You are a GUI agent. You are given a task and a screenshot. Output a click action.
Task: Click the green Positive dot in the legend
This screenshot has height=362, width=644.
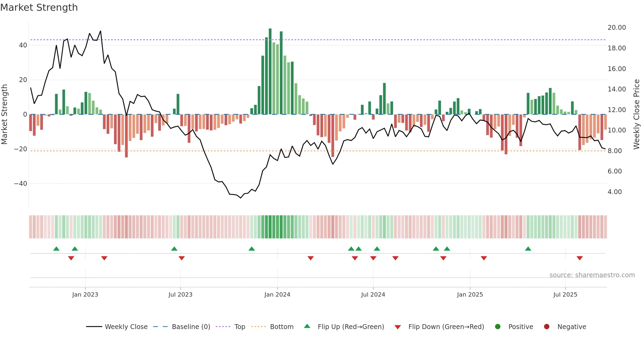tap(498, 327)
